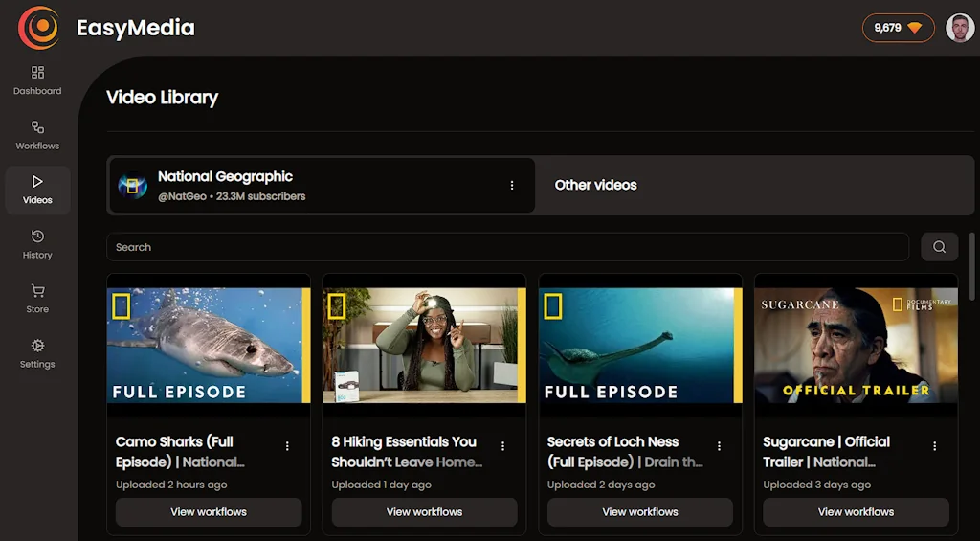Open Secrets of Loch Ness options menu
Viewport: 980px width, 541px height.
pos(720,446)
